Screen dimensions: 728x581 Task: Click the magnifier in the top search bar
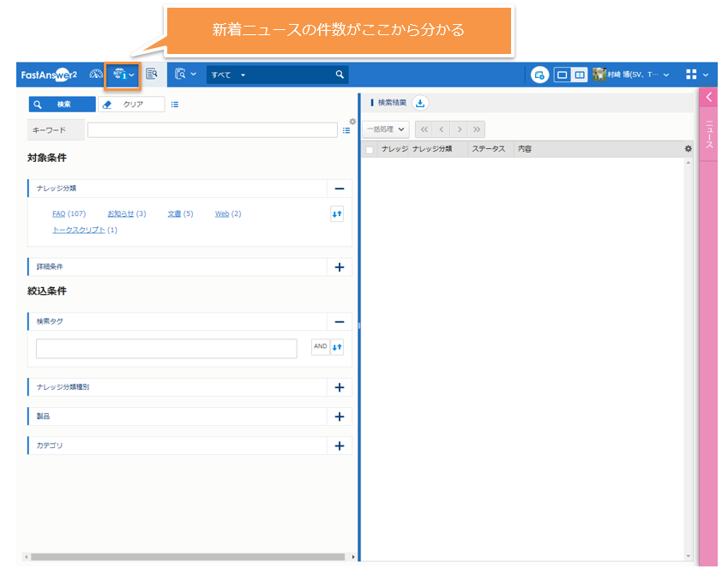click(x=340, y=75)
